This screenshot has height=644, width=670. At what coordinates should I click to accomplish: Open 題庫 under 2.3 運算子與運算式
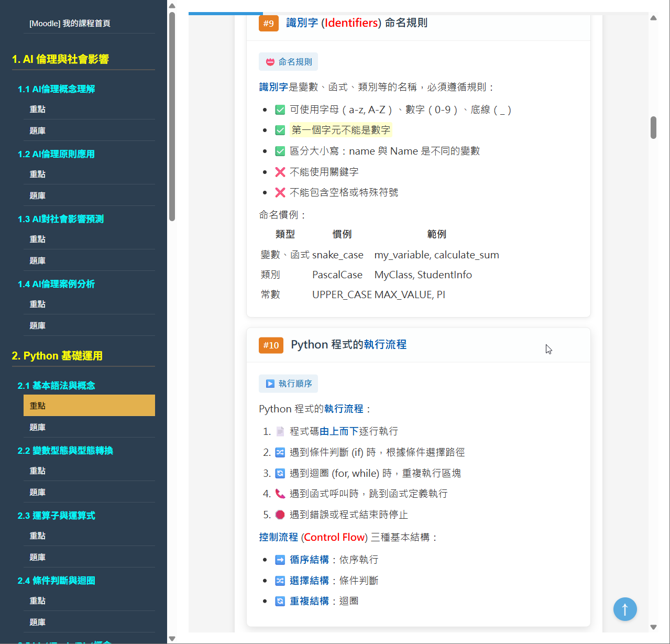tap(89, 558)
